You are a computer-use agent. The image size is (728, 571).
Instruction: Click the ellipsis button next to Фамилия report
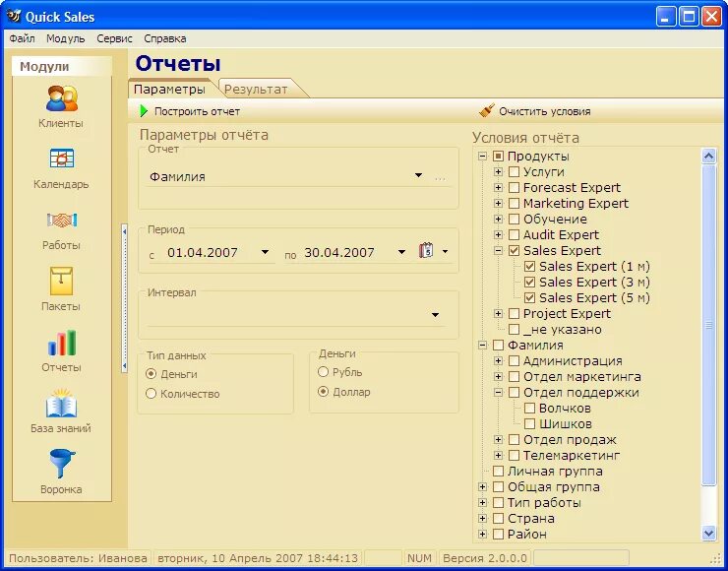(440, 177)
